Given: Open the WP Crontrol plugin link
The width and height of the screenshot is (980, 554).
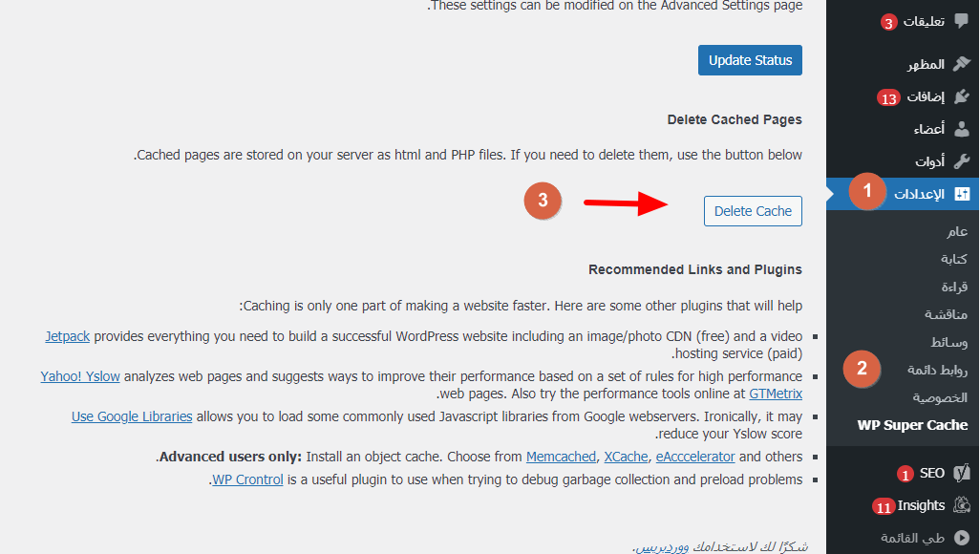Looking at the screenshot, I should [247, 479].
